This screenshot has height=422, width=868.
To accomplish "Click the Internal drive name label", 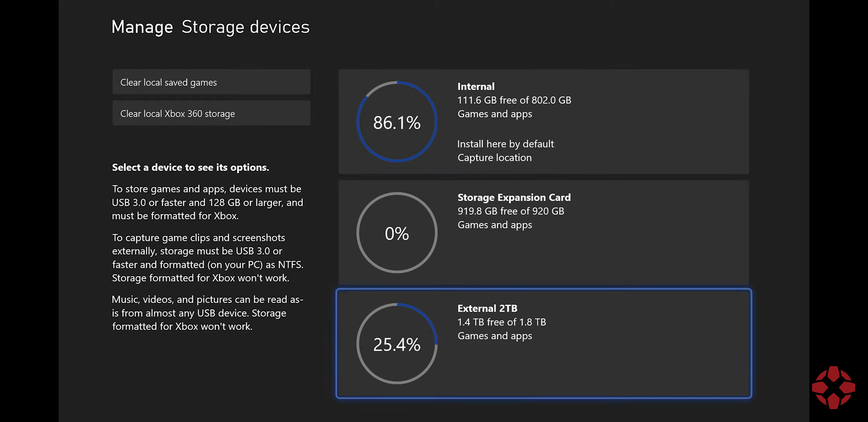I will point(476,86).
